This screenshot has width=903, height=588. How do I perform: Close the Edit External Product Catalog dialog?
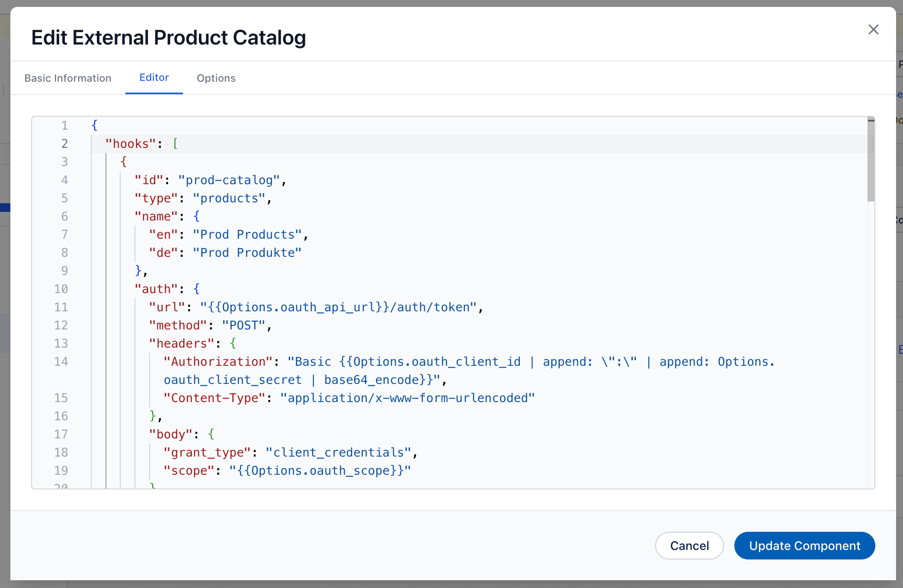pyautogui.click(x=873, y=29)
